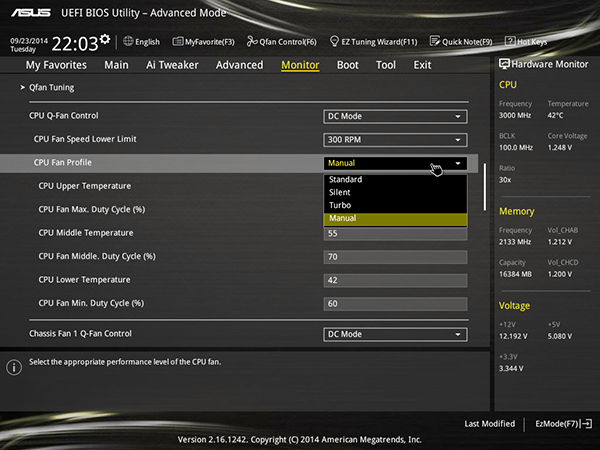Edit CPU Middle Temperature field 55
Screen dimensions: 600x450
click(x=395, y=234)
